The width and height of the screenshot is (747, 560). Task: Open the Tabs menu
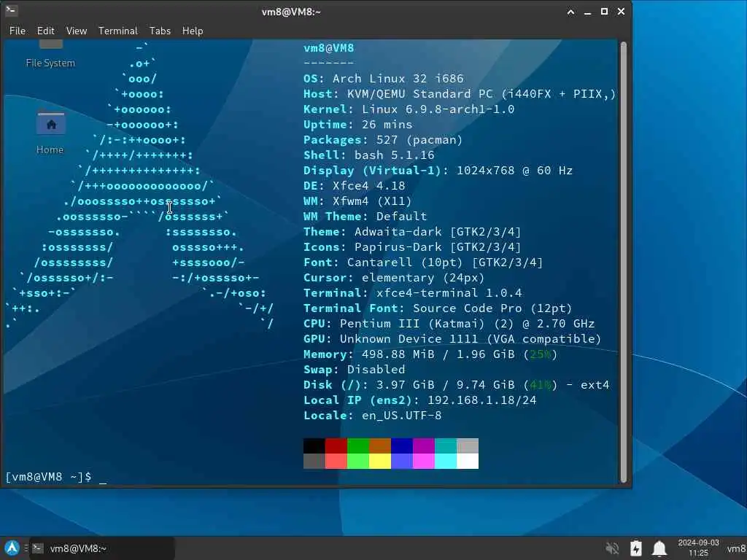tap(160, 31)
